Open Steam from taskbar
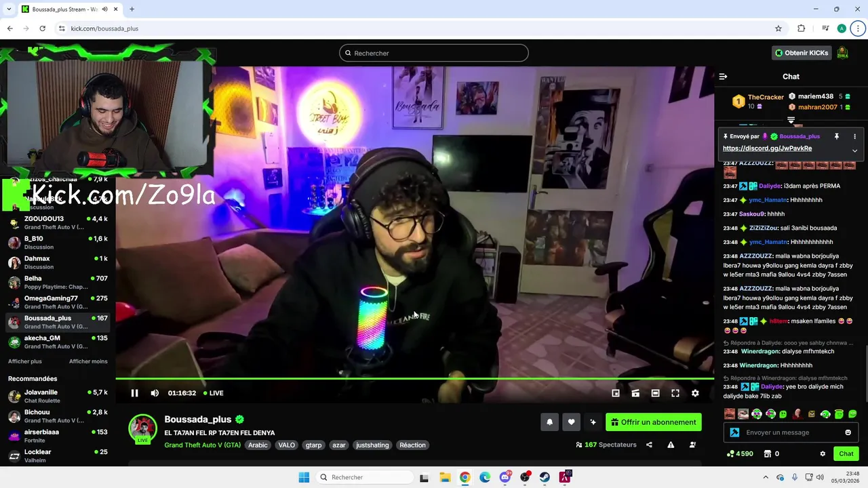The image size is (868, 488). 545,477
